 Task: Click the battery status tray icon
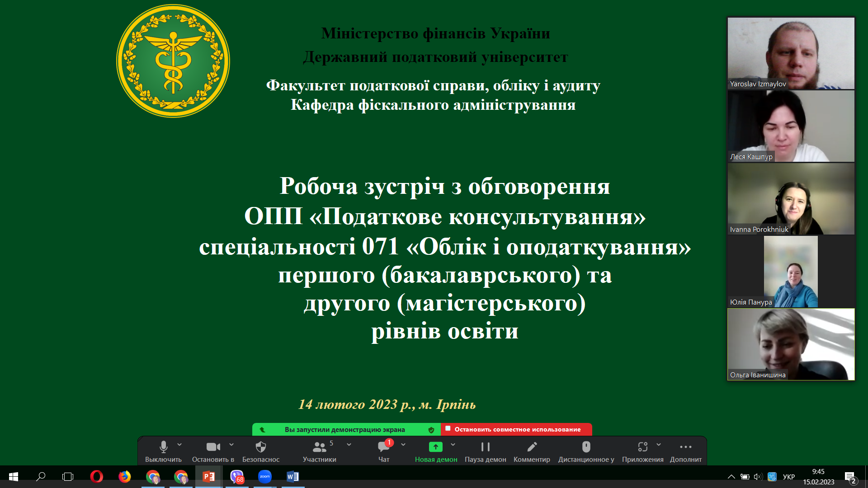tap(745, 477)
